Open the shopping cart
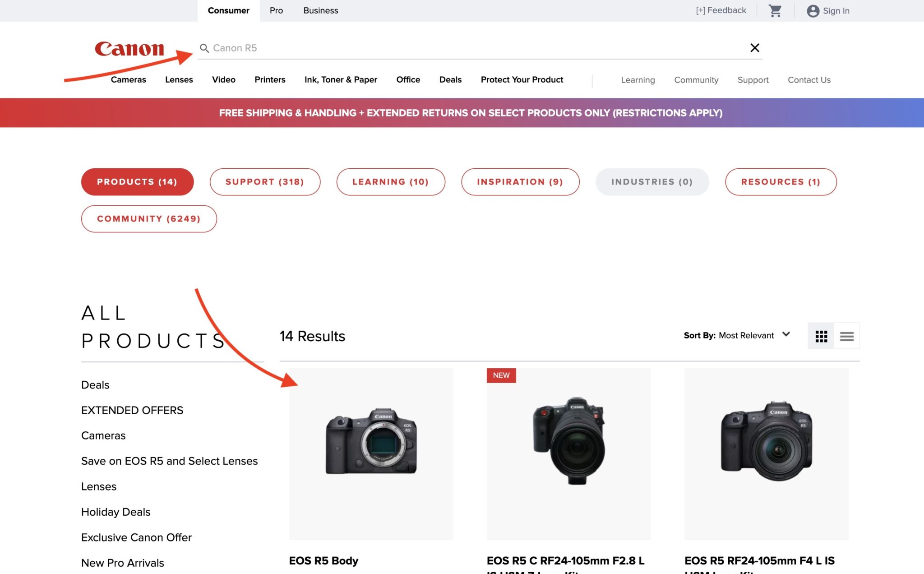Image resolution: width=924 pixels, height=574 pixels. [775, 10]
